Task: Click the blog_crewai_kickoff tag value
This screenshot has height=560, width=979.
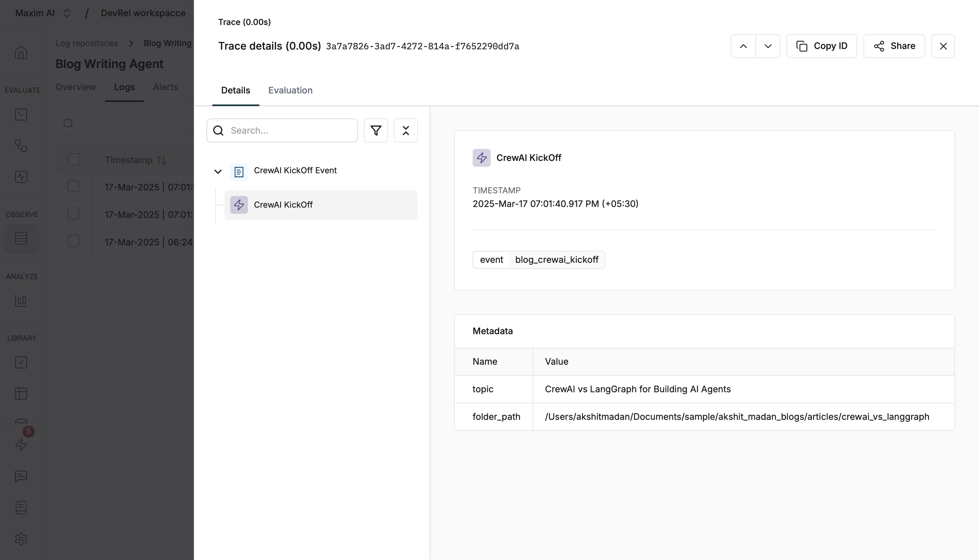Action: tap(557, 260)
